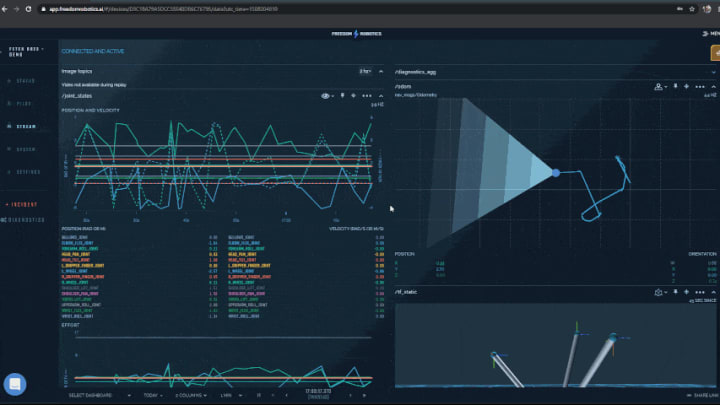
Task: Step replay backward with left arrow
Action: pyautogui.click(x=287, y=395)
